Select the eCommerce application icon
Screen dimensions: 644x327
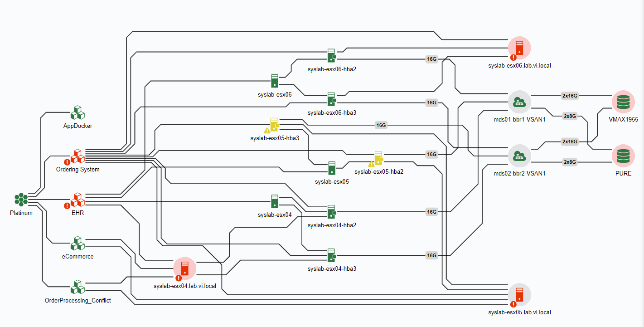pos(77,243)
